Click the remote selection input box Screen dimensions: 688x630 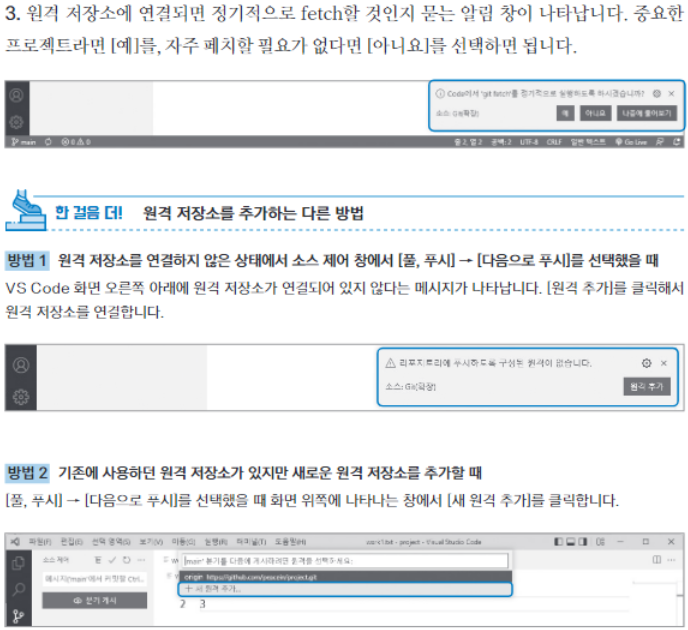coord(345,561)
